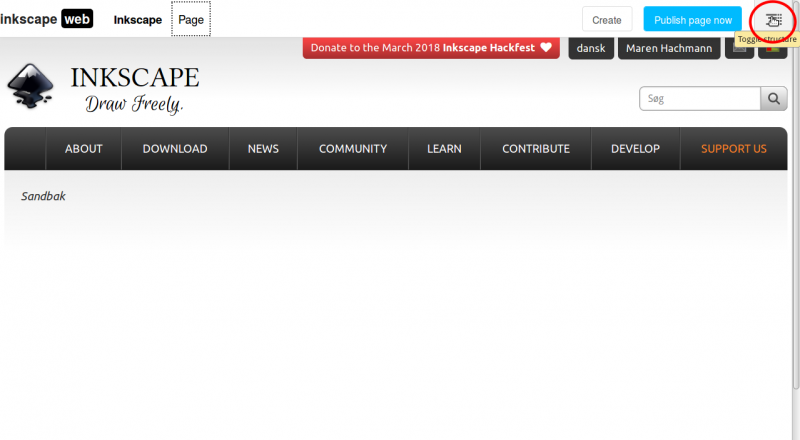Click the Inkscape mountain logo
Screen dimensions: 800x440
pyautogui.click(x=31, y=86)
